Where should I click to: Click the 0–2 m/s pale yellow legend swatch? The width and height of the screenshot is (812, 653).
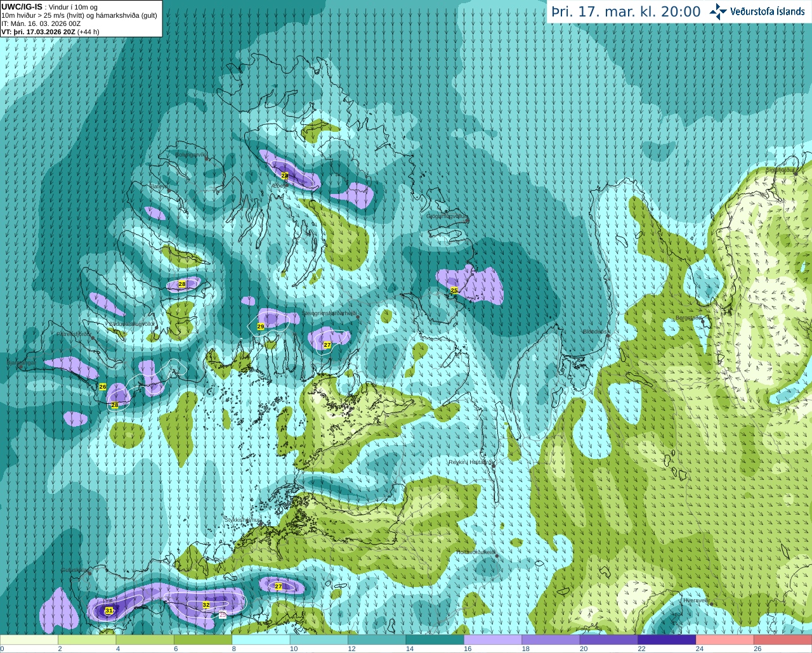coord(29,640)
